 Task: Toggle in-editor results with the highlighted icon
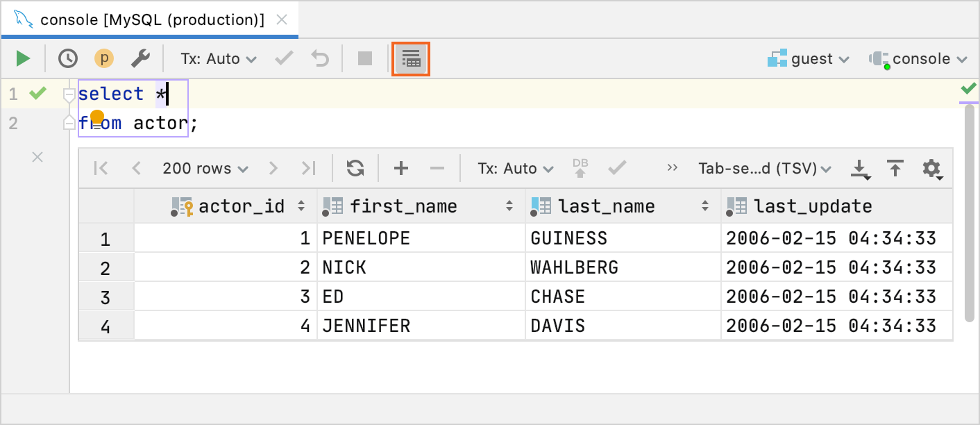[410, 58]
